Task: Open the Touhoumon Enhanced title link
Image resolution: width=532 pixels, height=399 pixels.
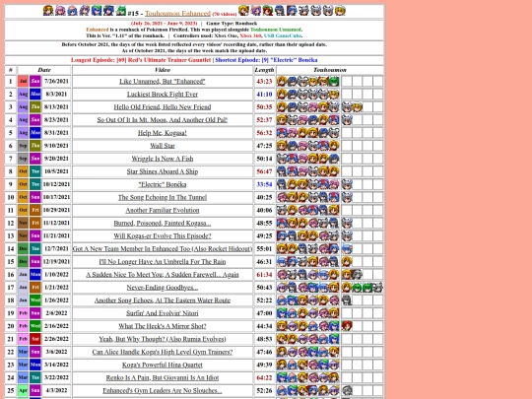Action: click(177, 13)
